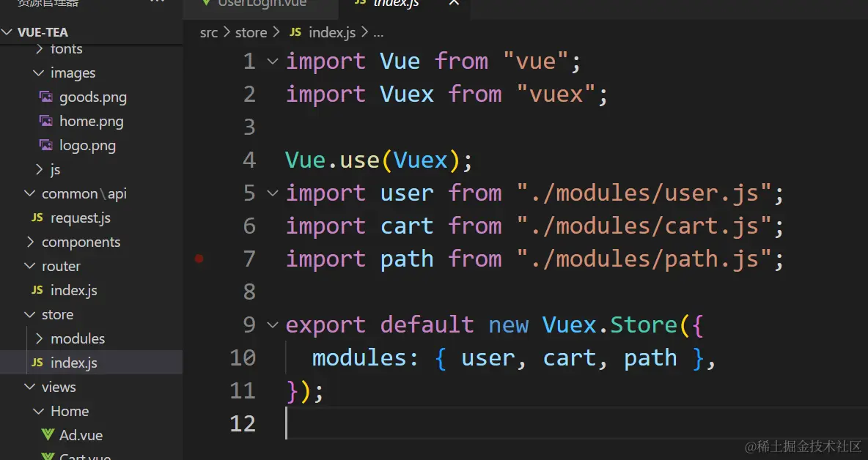The height and width of the screenshot is (460, 868).
Task: Fold the import block at line 1
Action: pyautogui.click(x=273, y=61)
